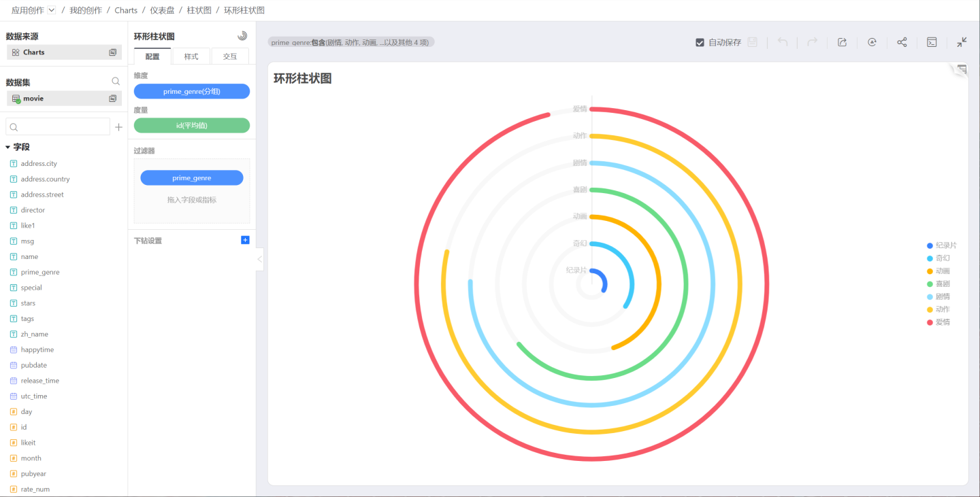Click the radial bar chart type icon

tap(242, 36)
